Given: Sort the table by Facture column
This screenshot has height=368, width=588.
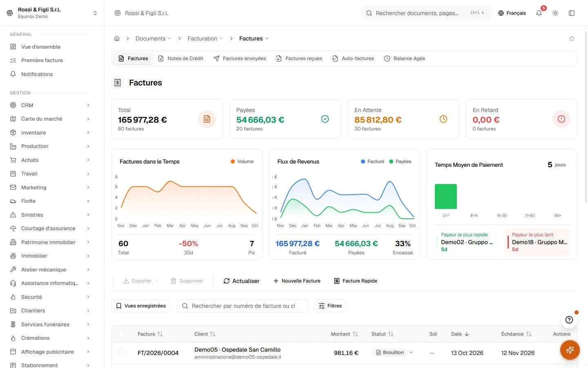Looking at the screenshot, I should 150,334.
